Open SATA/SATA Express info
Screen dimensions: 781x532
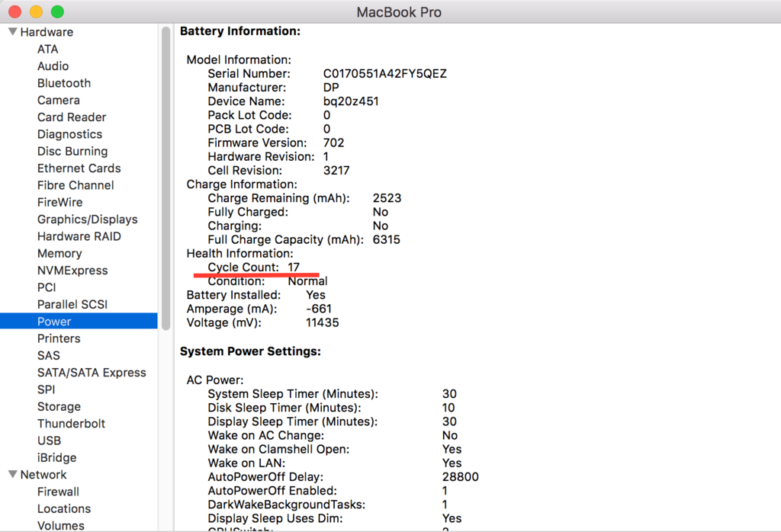(92, 372)
